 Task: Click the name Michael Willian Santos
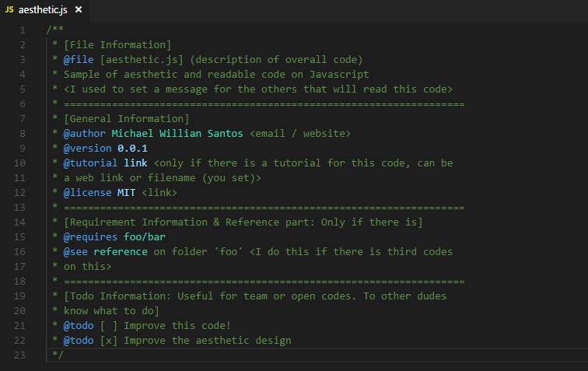tap(177, 134)
